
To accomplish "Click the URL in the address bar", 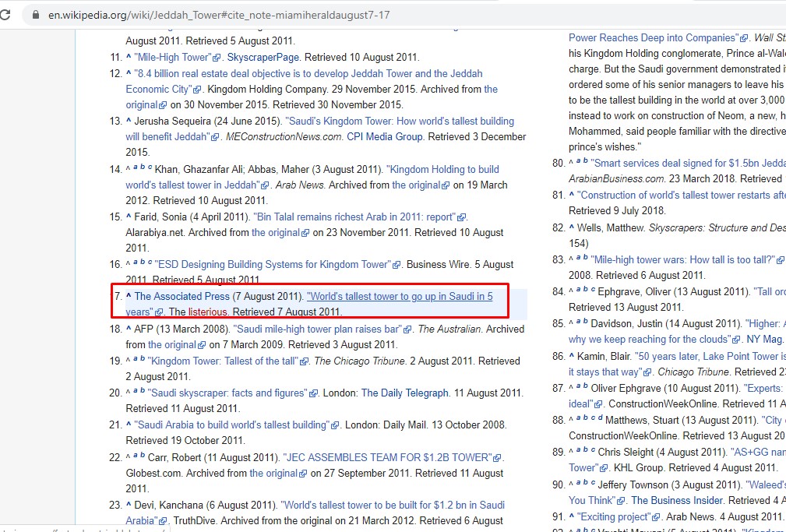I will [218, 15].
